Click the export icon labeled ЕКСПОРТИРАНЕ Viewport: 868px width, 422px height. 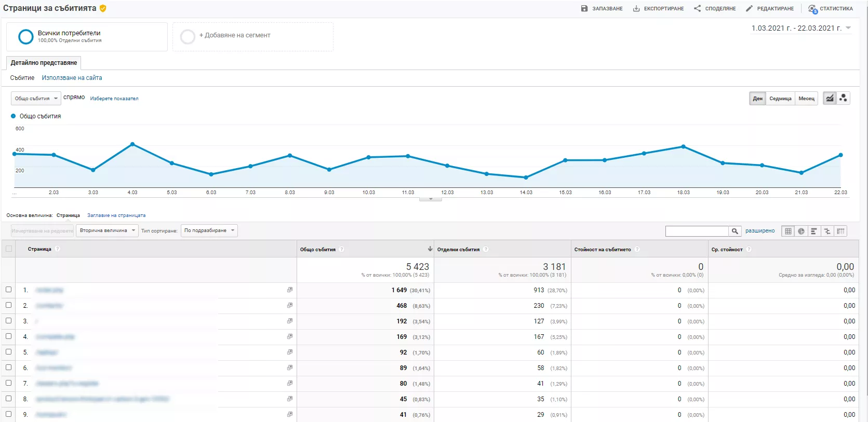coord(636,8)
